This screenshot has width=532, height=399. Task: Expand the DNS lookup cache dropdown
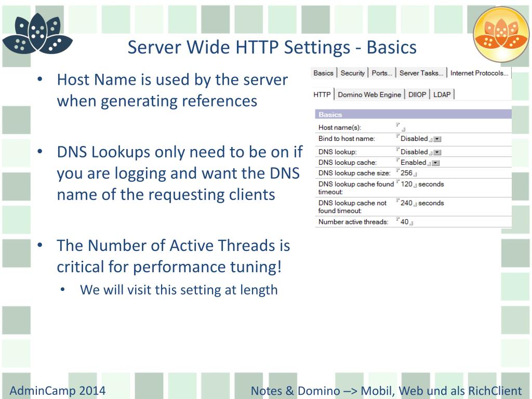point(436,163)
